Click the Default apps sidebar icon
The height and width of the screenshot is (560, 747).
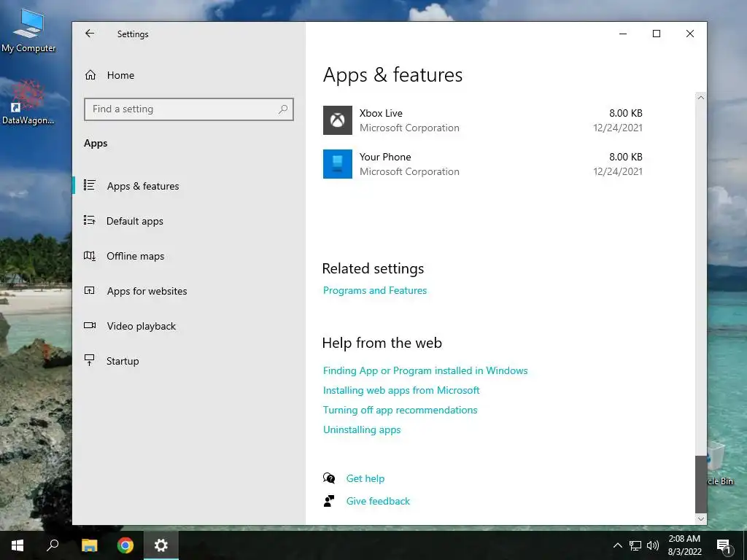90,220
